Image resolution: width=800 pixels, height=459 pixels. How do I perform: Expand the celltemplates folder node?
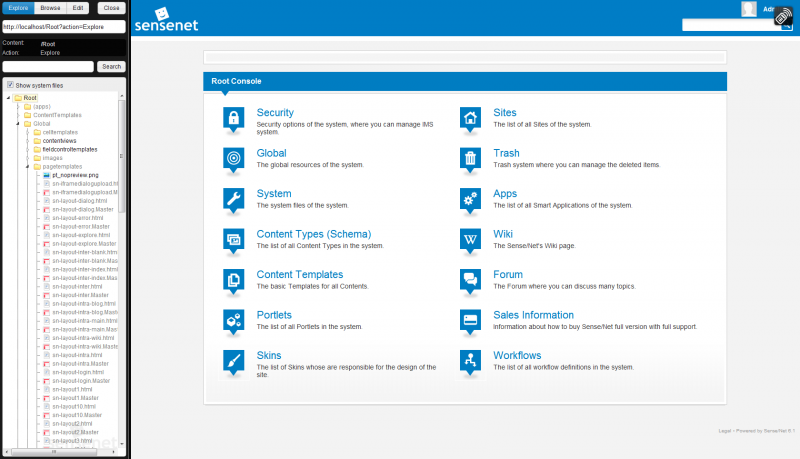coord(28,132)
